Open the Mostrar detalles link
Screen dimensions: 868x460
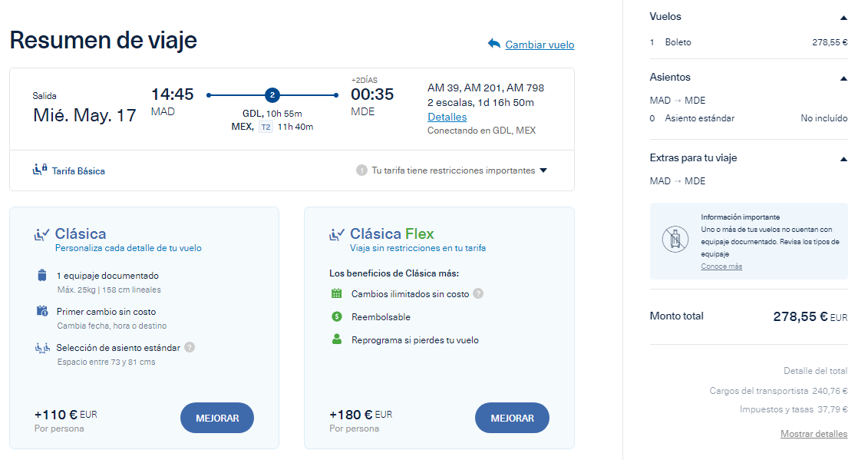point(814,434)
